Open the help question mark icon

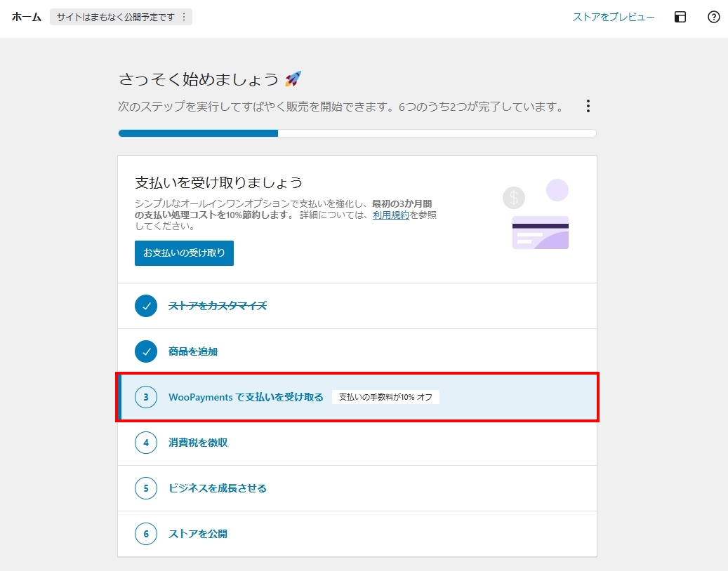713,18
